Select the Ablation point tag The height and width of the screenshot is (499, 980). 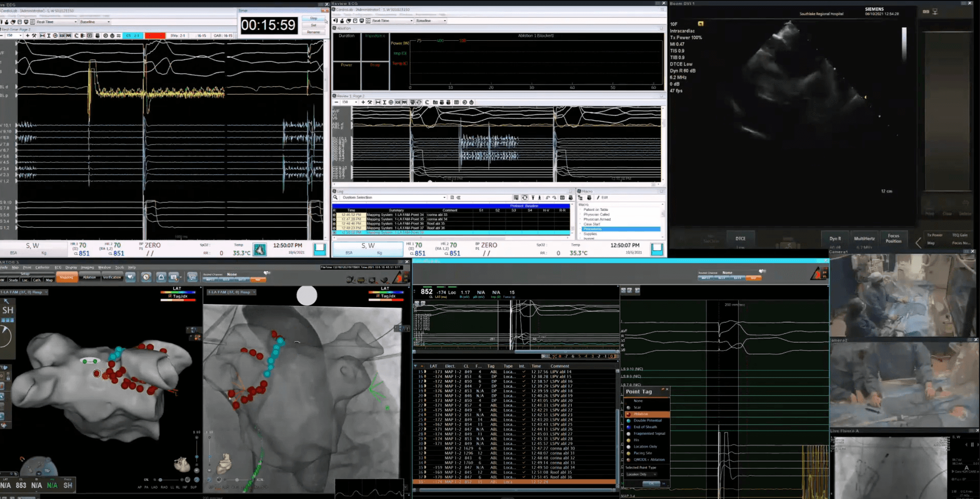(x=647, y=414)
